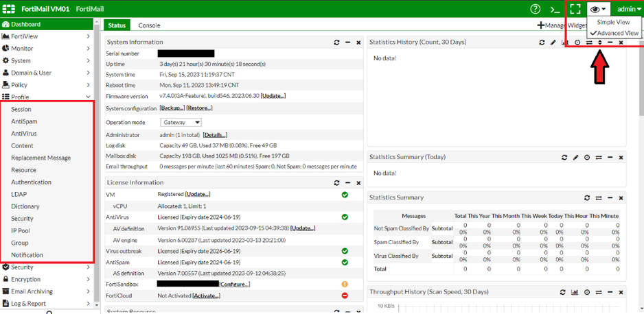Click up-down sort icon on Statistics History
The image size is (644, 314).
point(599,43)
